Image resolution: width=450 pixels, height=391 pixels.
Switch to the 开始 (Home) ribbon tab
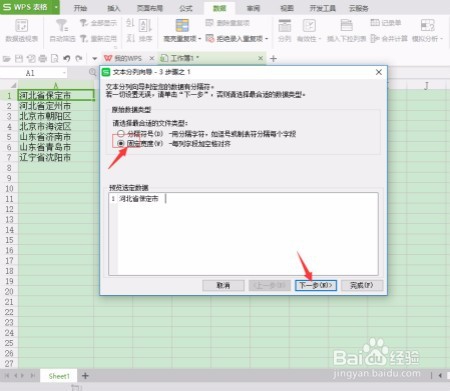click(80, 8)
